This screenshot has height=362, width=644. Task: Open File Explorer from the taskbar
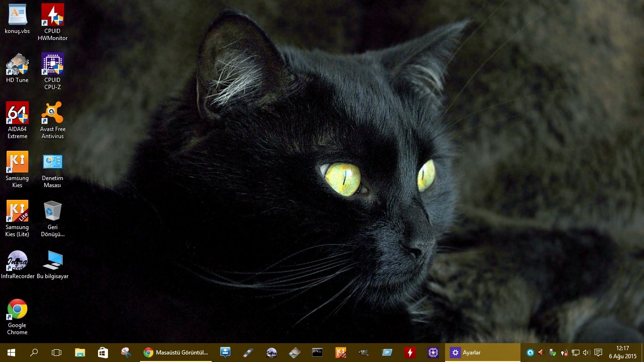point(80,353)
